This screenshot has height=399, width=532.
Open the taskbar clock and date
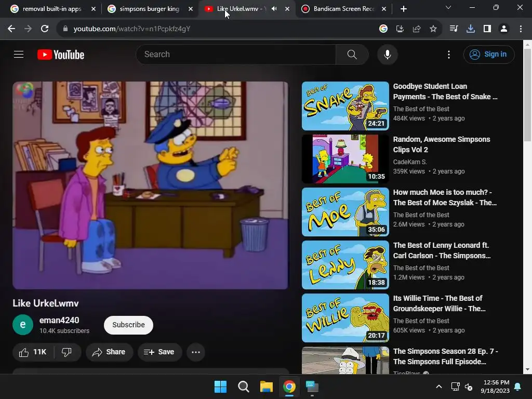pyautogui.click(x=495, y=387)
